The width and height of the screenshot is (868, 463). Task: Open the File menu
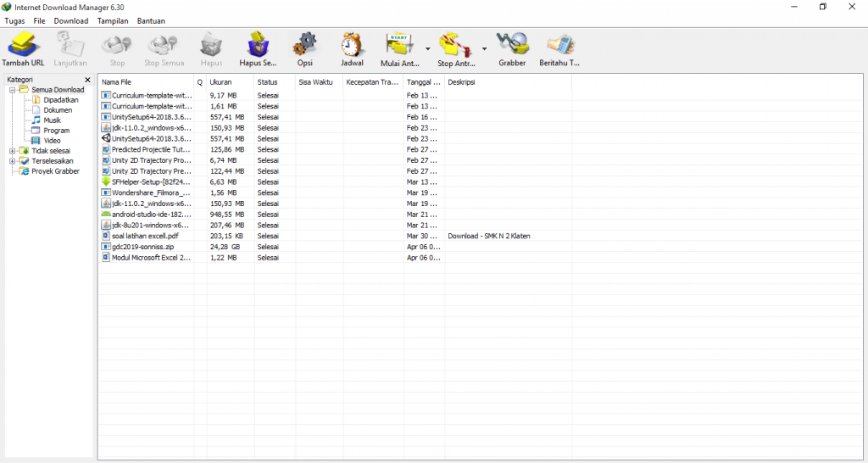click(39, 21)
